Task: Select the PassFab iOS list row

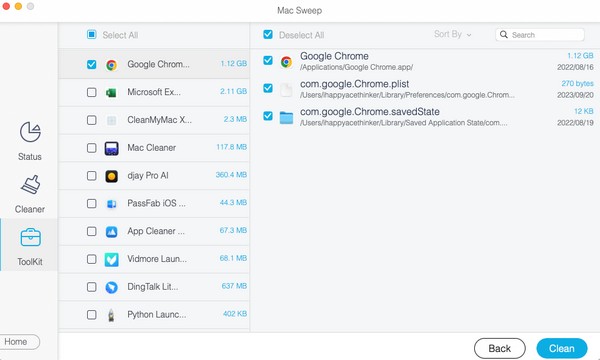Action: pyautogui.click(x=154, y=204)
